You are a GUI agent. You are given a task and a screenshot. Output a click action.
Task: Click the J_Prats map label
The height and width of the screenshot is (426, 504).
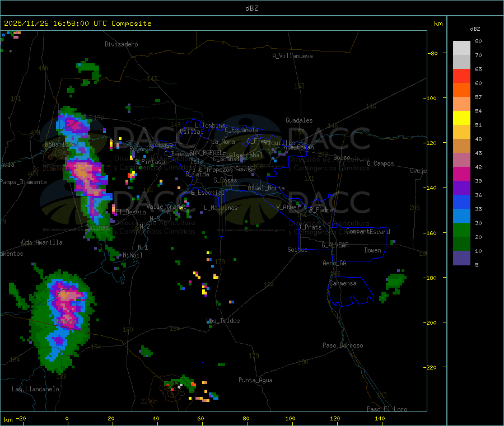tap(310, 227)
